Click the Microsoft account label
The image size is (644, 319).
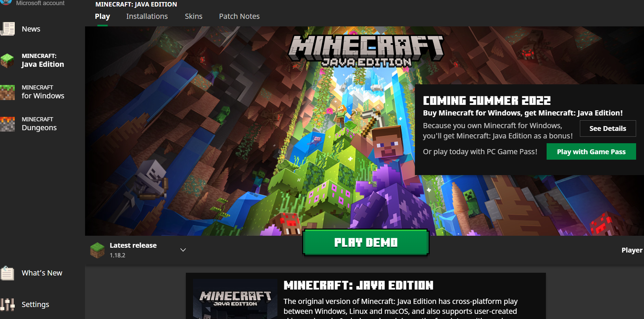(40, 3)
